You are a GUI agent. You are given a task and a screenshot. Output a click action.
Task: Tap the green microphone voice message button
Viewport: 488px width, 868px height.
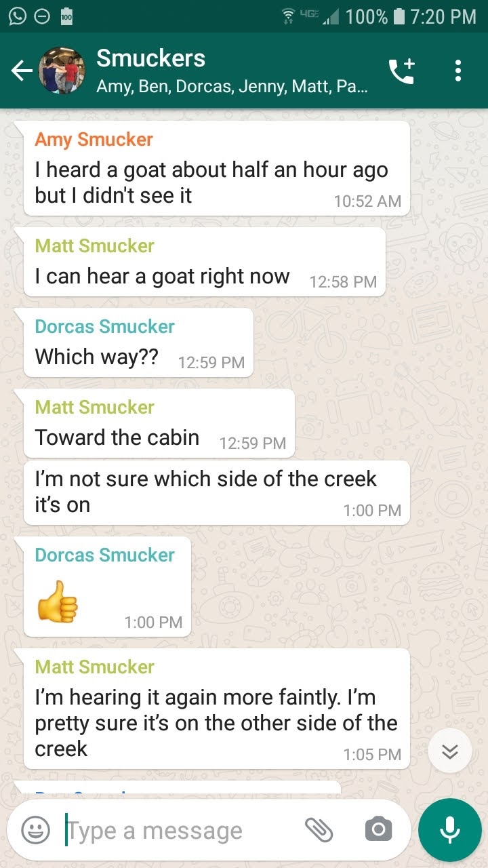450,830
